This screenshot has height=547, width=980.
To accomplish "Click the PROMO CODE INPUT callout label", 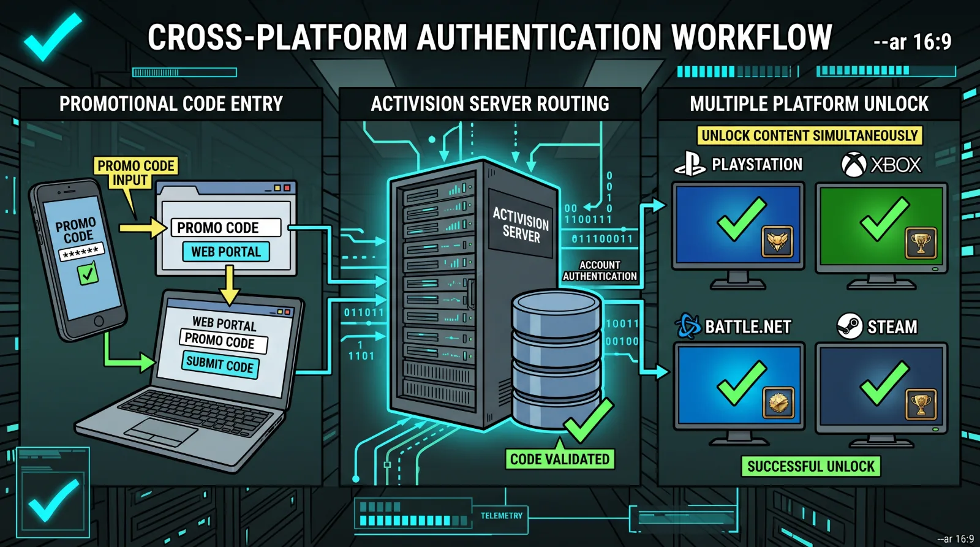I will (x=136, y=173).
